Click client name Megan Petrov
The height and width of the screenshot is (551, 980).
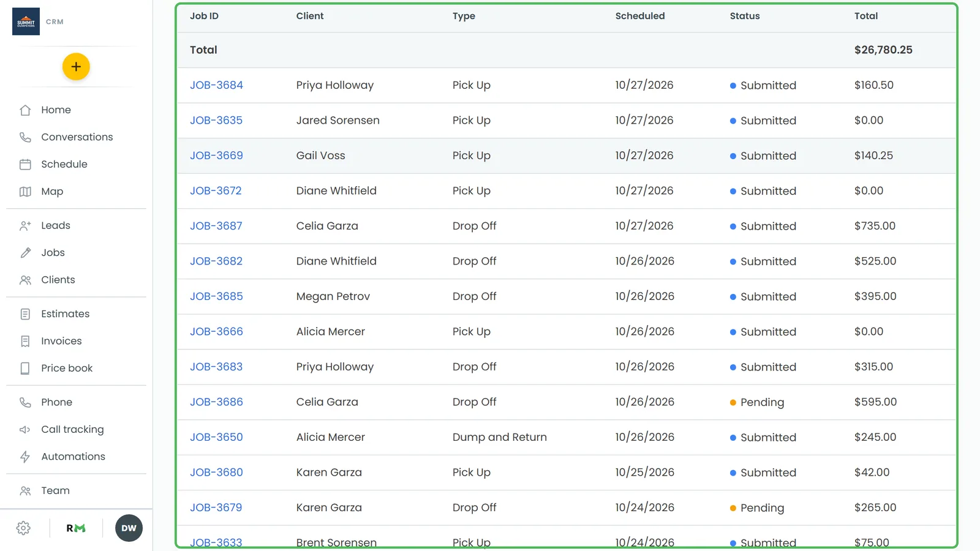click(333, 296)
